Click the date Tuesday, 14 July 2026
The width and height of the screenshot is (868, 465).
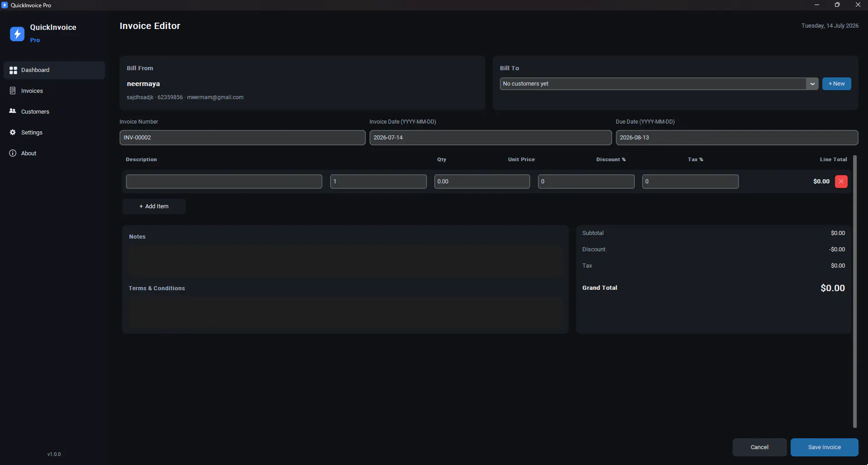click(830, 26)
